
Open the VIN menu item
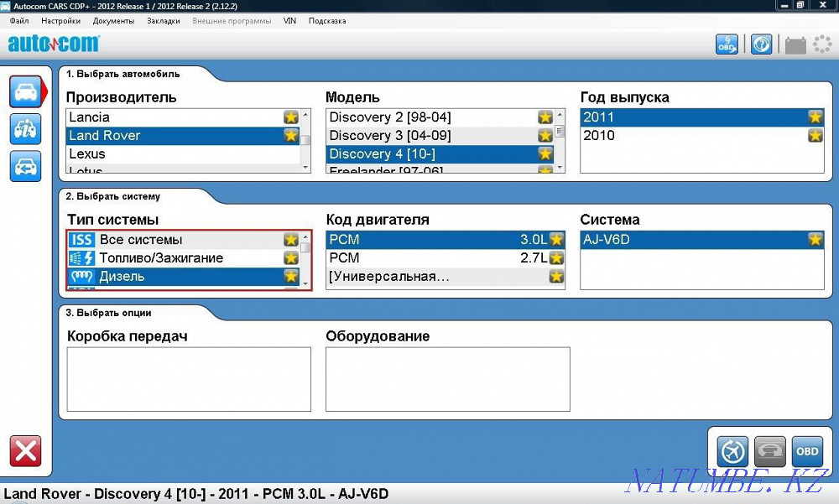click(x=289, y=20)
